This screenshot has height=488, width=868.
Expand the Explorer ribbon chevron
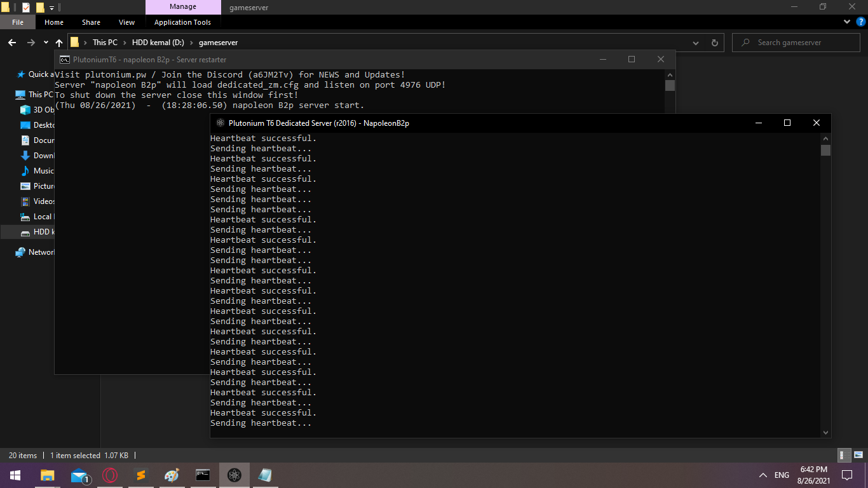pyautogui.click(x=846, y=22)
